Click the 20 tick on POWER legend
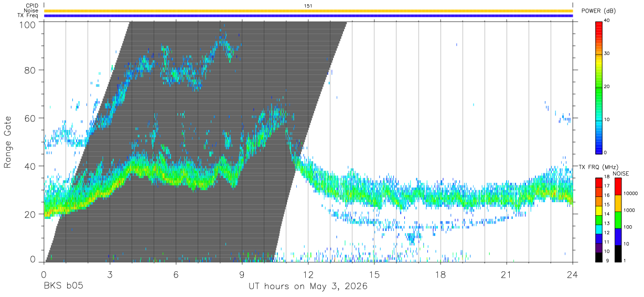This screenshot has width=644, height=297. [x=607, y=87]
